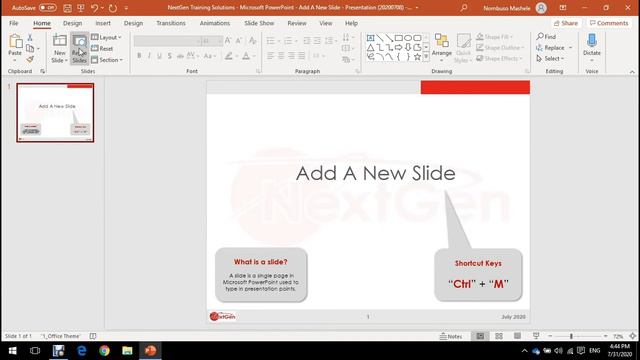Viewport: 640px width, 360px height.
Task: Click the Microsoft Edge taskbar icon
Action: coord(82,351)
